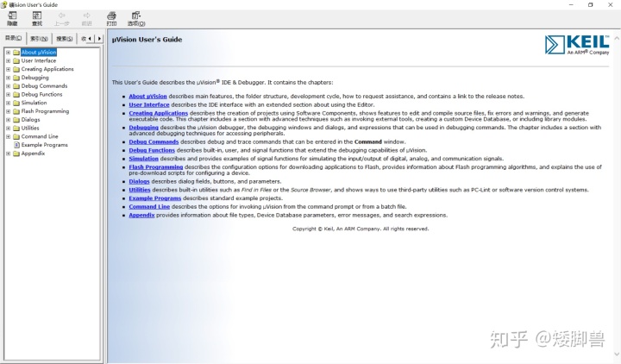Click the tab strip left arrow
Image resolution: width=621 pixels, height=364 pixels.
click(x=91, y=39)
